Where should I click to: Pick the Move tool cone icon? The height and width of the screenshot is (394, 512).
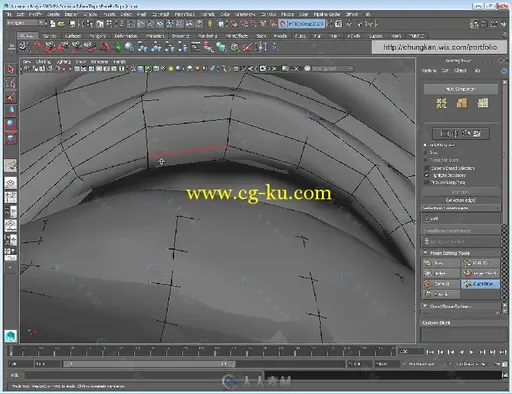pyautogui.click(x=10, y=110)
